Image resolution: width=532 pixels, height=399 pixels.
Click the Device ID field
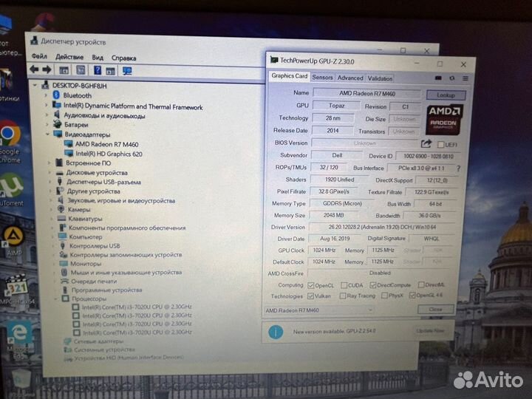click(428, 156)
